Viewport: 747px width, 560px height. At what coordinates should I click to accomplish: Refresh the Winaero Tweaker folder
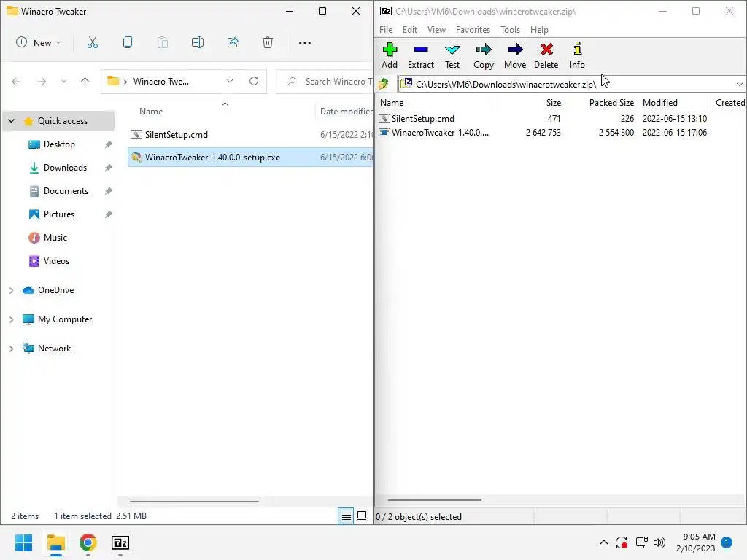pos(254,81)
